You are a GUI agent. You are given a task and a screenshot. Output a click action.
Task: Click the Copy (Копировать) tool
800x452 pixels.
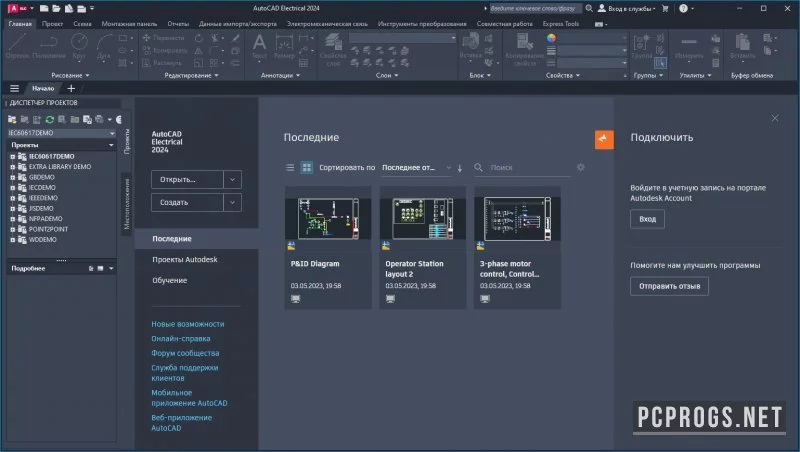pyautogui.click(x=164, y=51)
